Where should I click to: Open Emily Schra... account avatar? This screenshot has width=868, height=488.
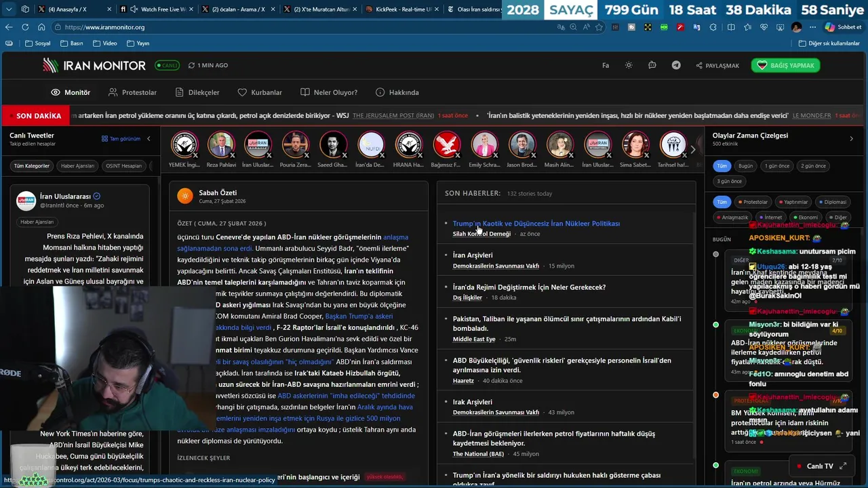[x=484, y=145]
